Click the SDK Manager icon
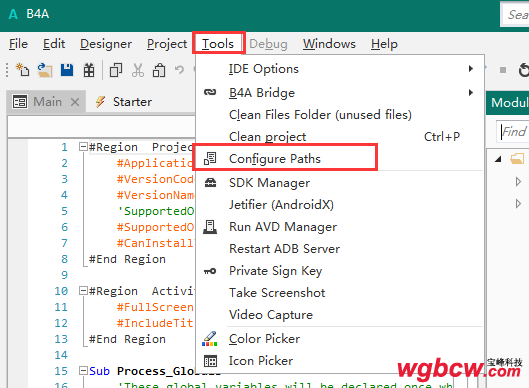Image resolution: width=529 pixels, height=388 pixels. pos(210,183)
